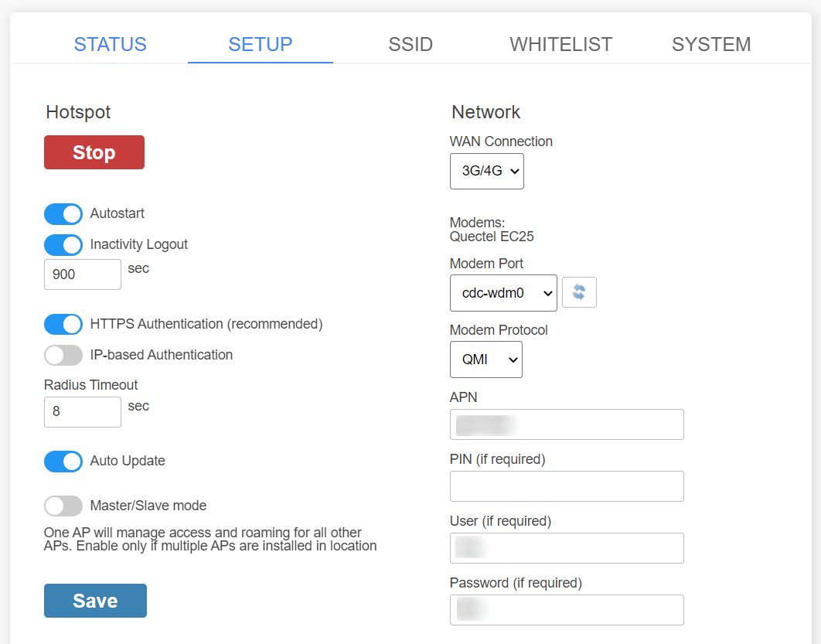821x644 pixels.
Task: Disable Inactivity Logout toggle
Action: click(63, 245)
